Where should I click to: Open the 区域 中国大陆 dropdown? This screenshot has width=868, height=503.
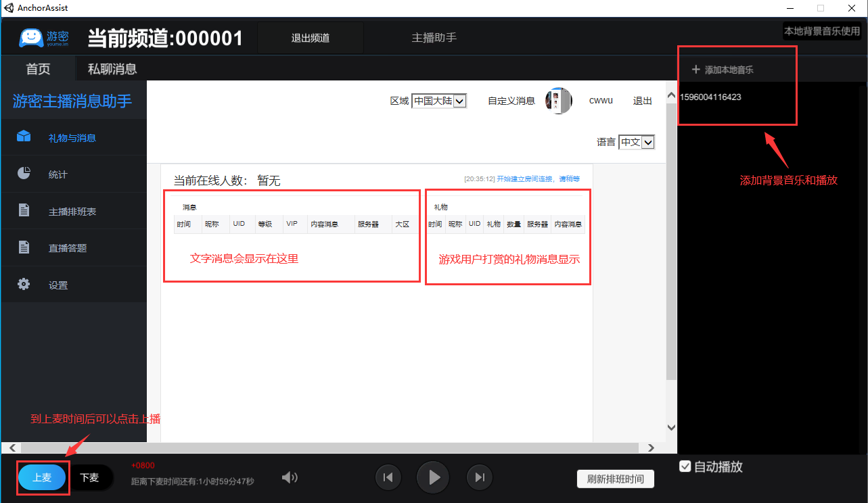point(439,101)
